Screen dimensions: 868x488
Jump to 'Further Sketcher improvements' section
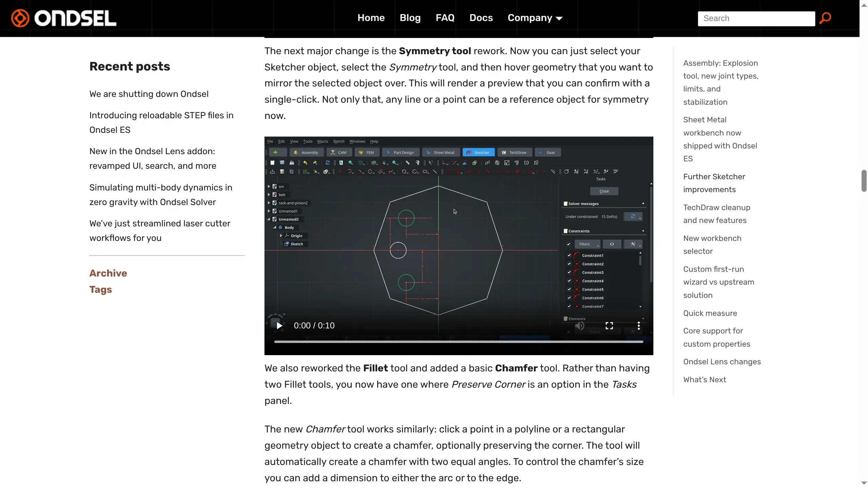point(714,183)
